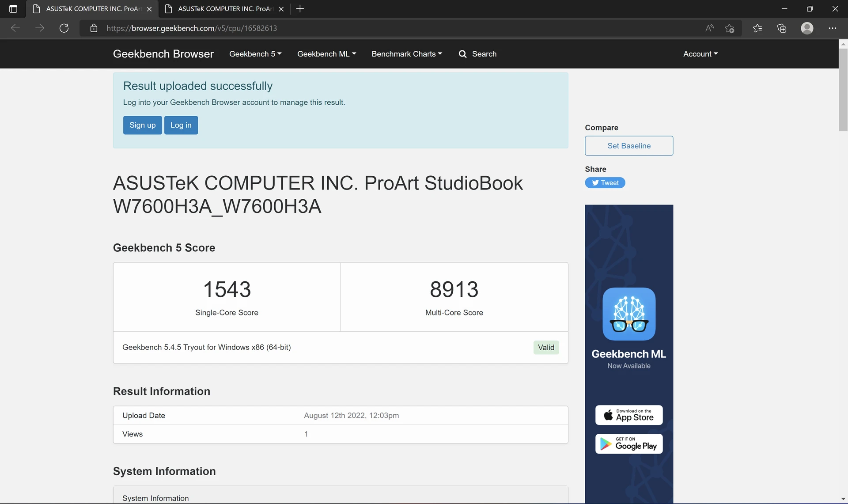This screenshot has height=504, width=848.
Task: Expand the Geekbench ML dropdown
Action: click(x=326, y=54)
